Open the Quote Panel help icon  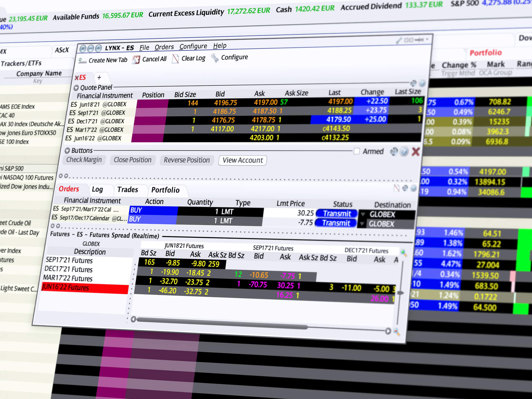click(422, 84)
